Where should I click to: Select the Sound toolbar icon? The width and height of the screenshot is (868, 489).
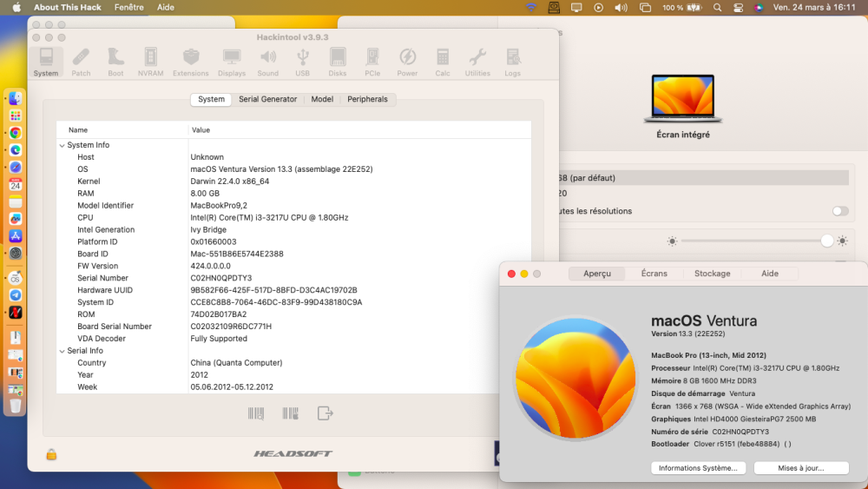(x=268, y=62)
